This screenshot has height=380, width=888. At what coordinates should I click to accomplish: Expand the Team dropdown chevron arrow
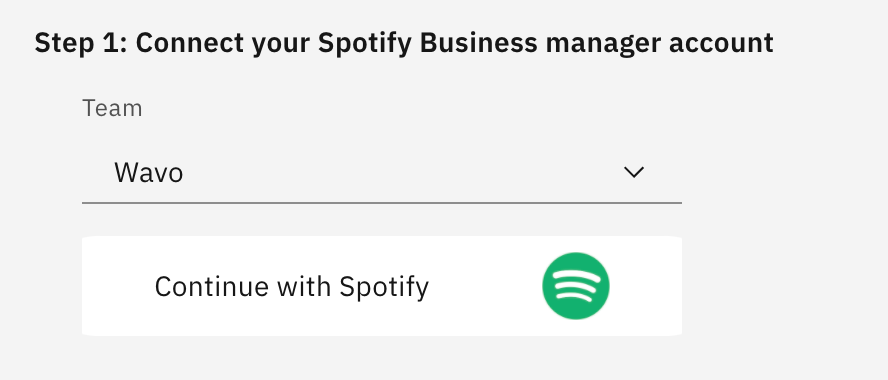(634, 172)
